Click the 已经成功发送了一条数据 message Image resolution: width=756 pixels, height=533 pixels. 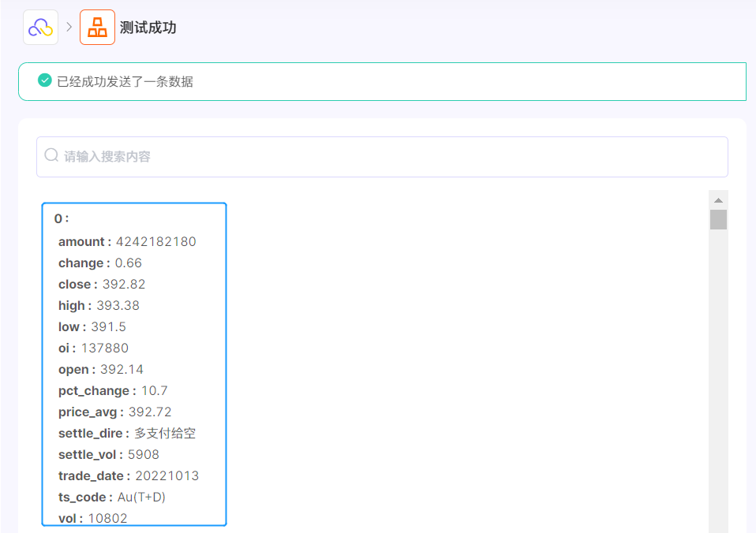[125, 81]
